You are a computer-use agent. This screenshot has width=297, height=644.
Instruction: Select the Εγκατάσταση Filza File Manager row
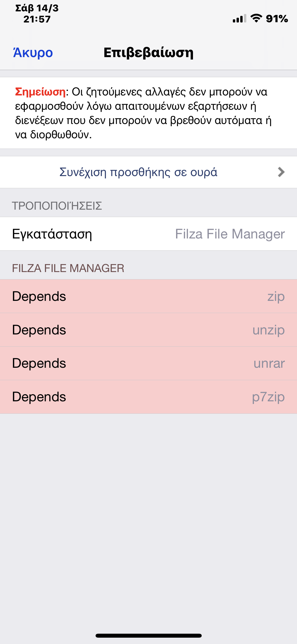point(148,234)
